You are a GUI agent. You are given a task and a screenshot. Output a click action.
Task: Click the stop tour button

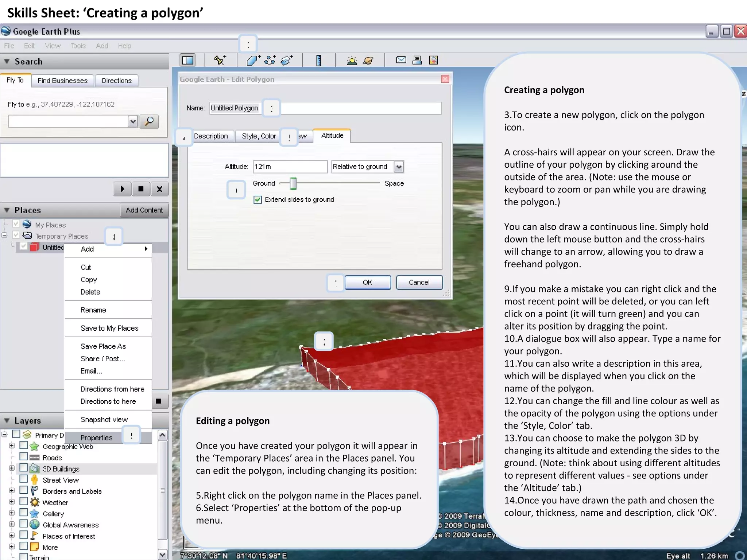141,189
